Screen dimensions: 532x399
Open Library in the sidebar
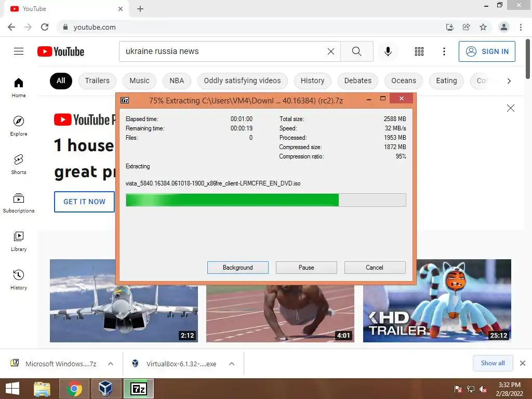coord(19,241)
